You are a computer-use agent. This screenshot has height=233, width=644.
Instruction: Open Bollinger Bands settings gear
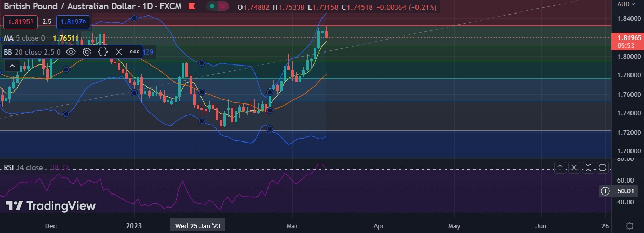[x=87, y=52]
